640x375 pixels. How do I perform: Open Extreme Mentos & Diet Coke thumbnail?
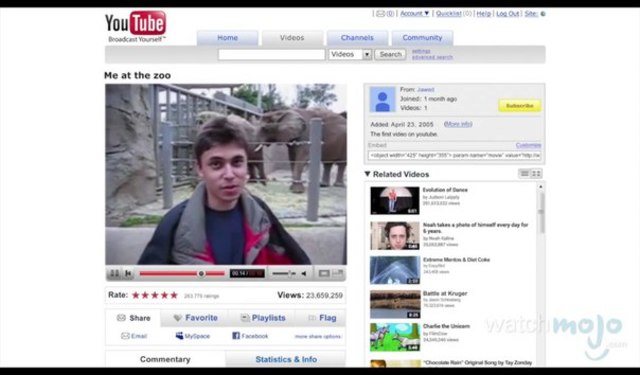coord(395,270)
